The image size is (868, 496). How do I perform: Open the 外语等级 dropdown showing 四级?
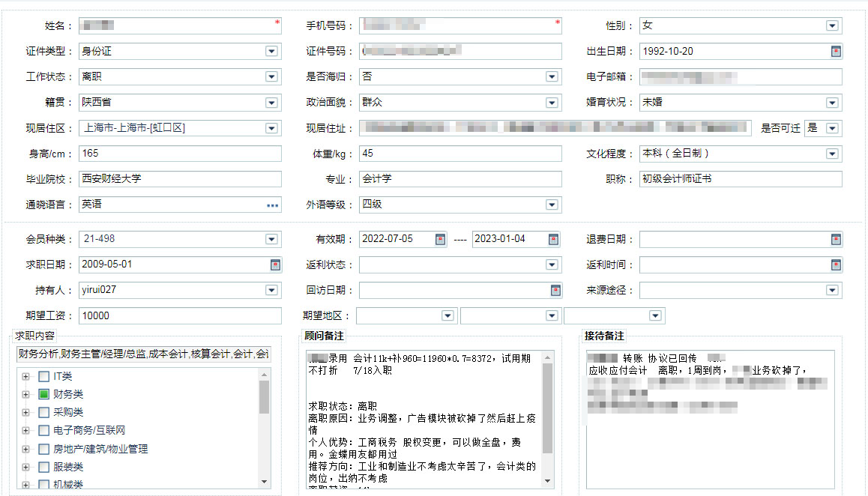tap(552, 205)
